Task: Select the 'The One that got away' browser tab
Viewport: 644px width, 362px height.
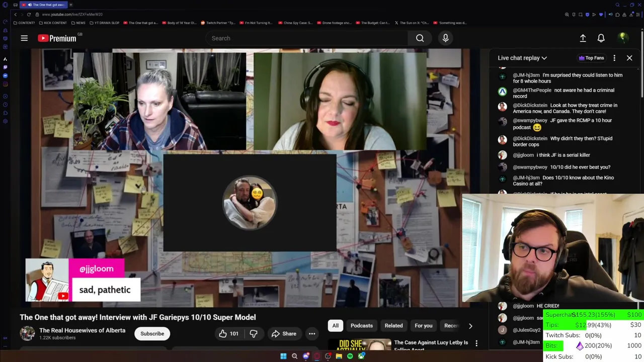Action: [x=44, y=5]
